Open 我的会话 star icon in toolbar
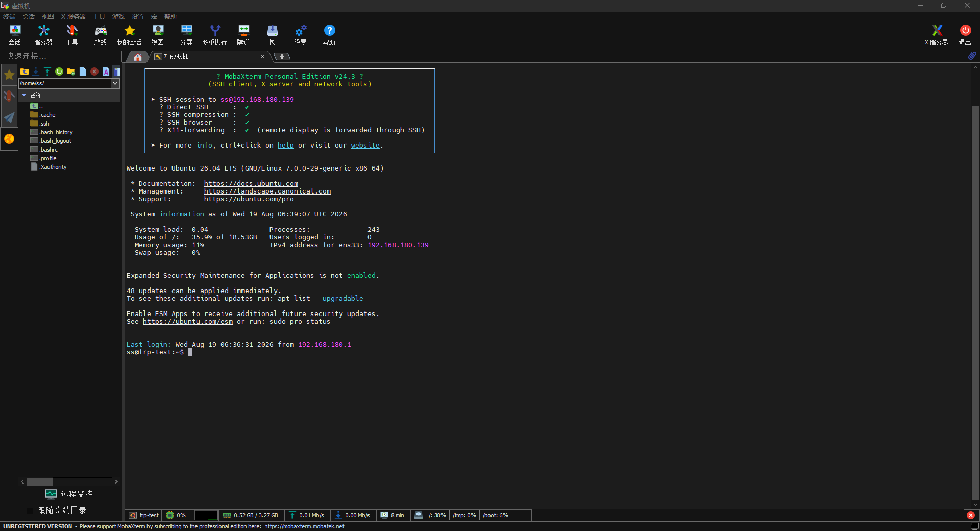980x531 pixels. pyautogui.click(x=129, y=35)
